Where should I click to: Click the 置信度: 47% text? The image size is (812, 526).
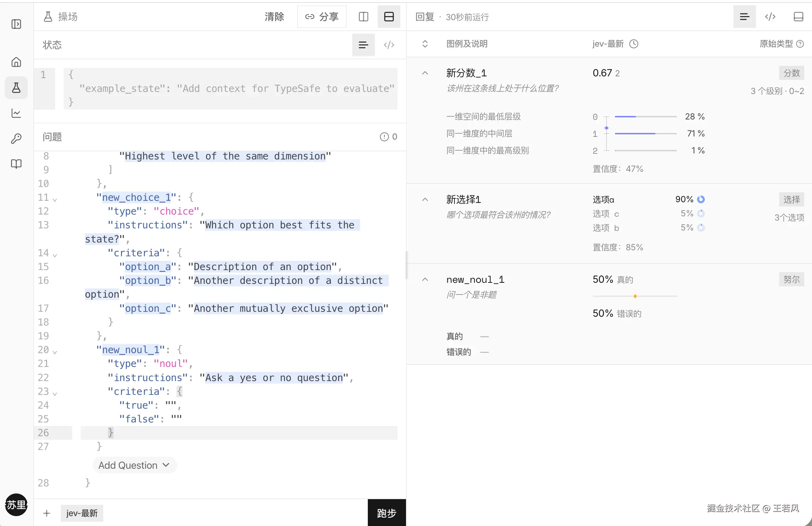point(618,169)
